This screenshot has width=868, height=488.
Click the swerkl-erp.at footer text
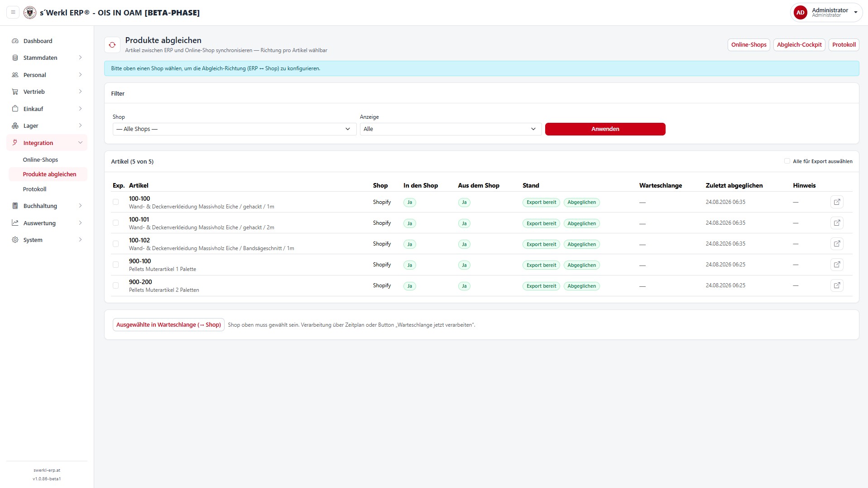47,470
